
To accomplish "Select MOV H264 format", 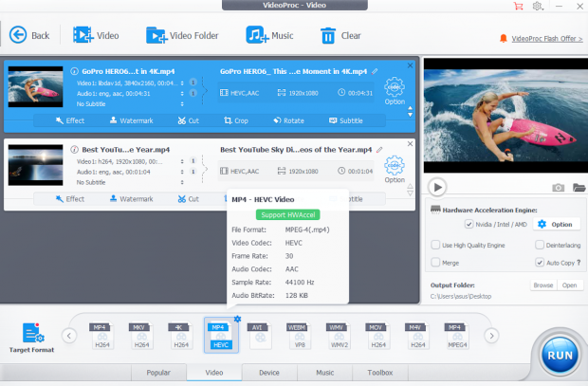I will coord(378,335).
